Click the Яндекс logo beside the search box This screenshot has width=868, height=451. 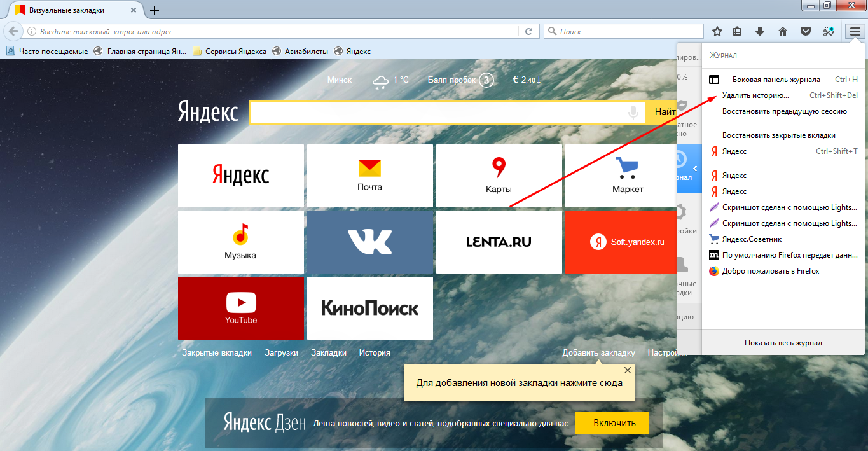point(209,111)
